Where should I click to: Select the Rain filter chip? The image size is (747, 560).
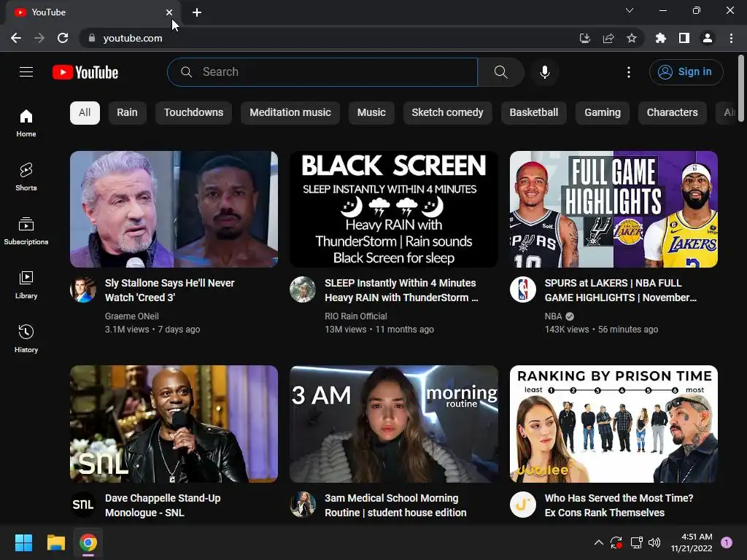click(x=127, y=113)
